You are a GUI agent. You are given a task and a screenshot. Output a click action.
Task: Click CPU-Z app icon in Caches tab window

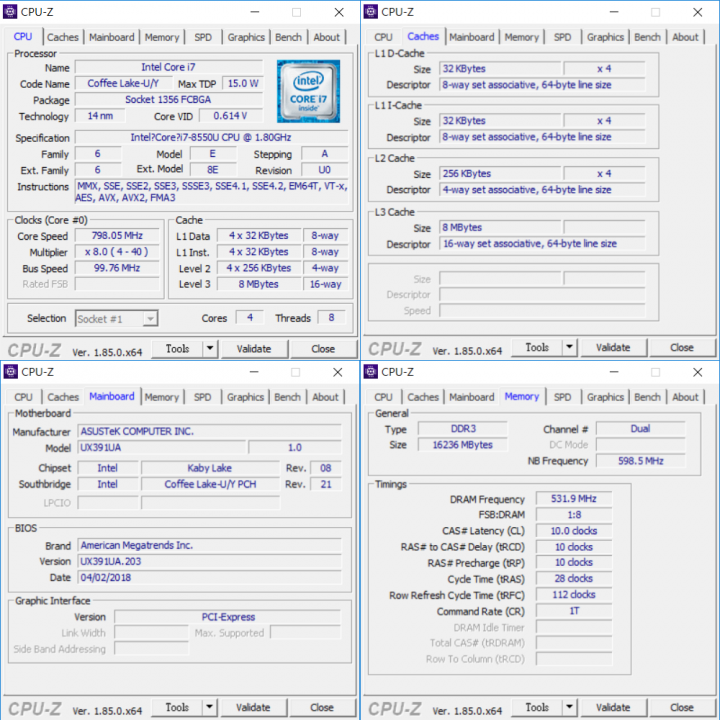[370, 12]
